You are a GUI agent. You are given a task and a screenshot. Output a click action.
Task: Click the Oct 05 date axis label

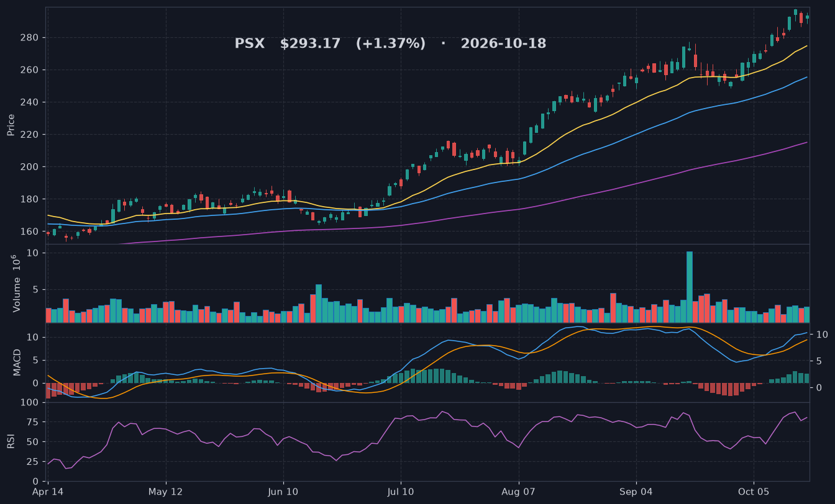pos(754,492)
